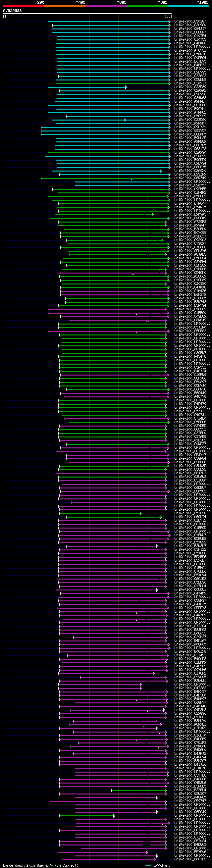Click the UniRef100_Q4T383 label
The width and height of the screenshot is (212, 868).
click(190, 689)
